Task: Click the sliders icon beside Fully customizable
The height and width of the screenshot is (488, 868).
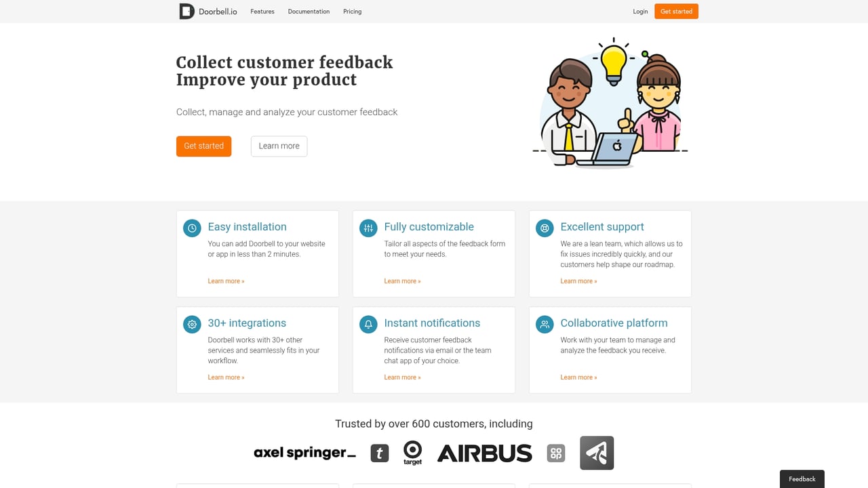Action: (x=368, y=228)
